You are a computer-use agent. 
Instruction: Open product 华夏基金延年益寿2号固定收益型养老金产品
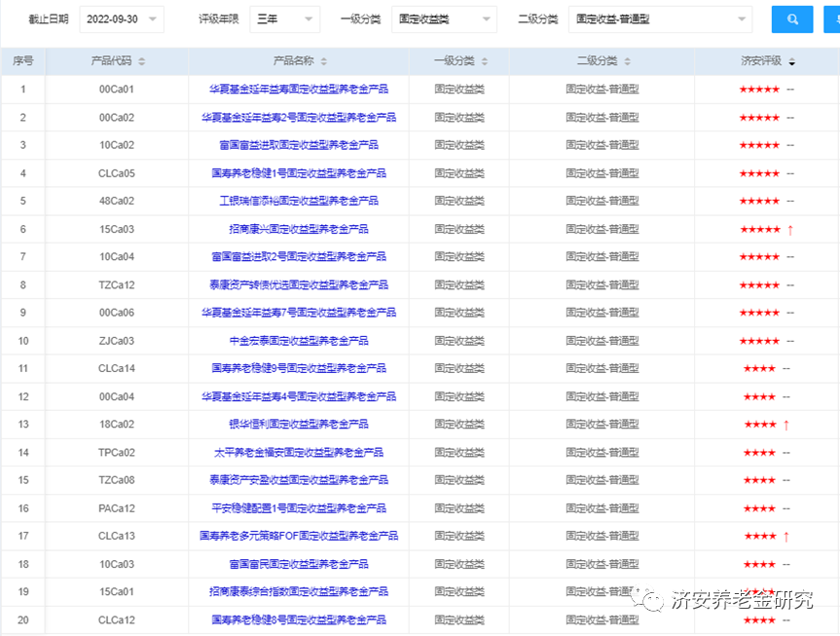point(299,118)
